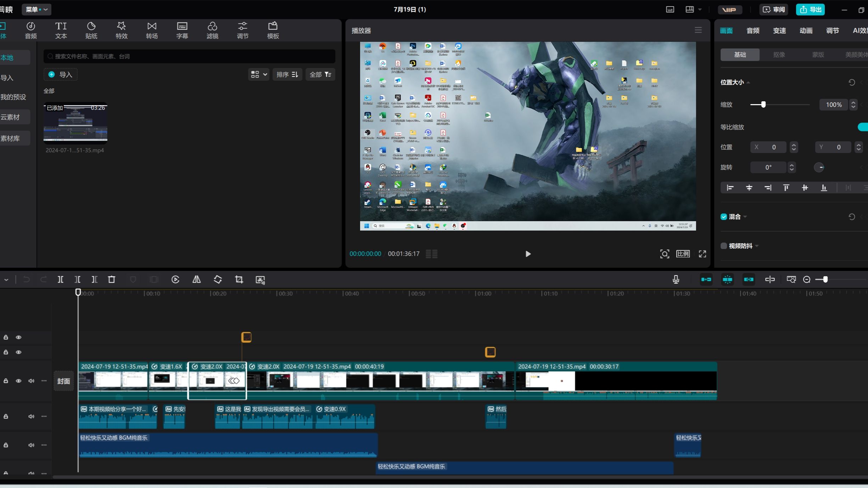Click the split clip tool in timeline toolbar
The width and height of the screenshot is (868, 488).
61,279
